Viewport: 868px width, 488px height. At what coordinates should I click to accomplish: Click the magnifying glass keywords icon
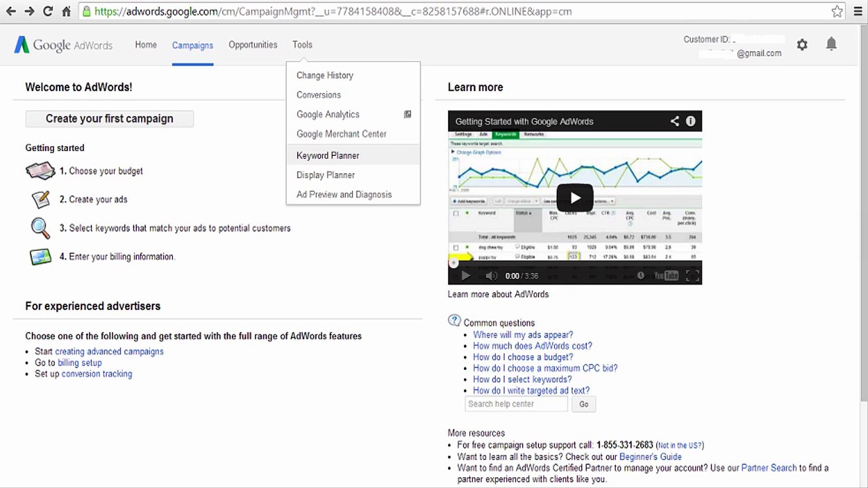[x=41, y=228]
